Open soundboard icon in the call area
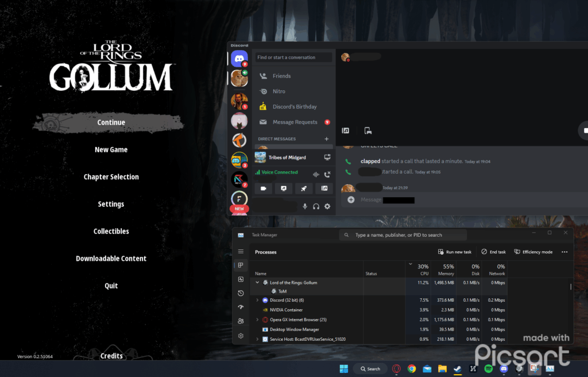The image size is (588, 377). coord(345,130)
